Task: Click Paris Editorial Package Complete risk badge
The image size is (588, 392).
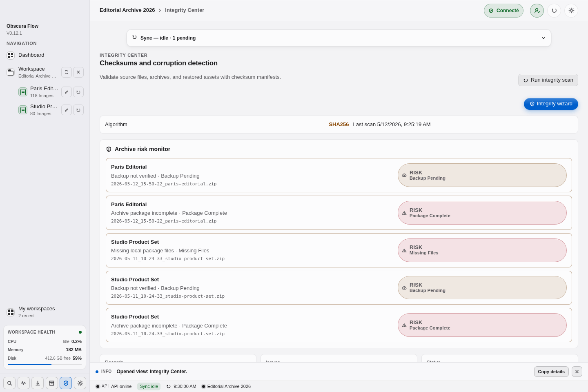Action: (482, 213)
